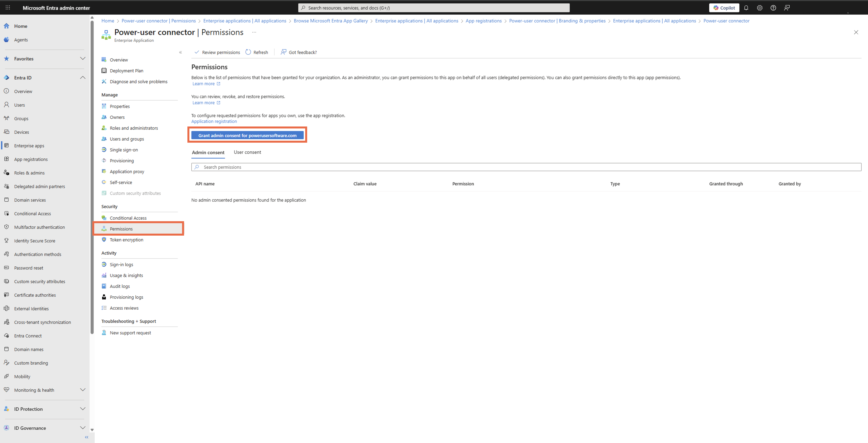868x443 pixels.
Task: Collapse the resource menu with double-chevron
Action: [x=181, y=52]
